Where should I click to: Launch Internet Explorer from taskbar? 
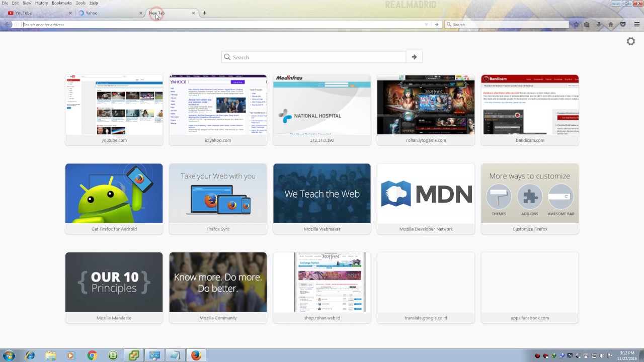coord(30,355)
